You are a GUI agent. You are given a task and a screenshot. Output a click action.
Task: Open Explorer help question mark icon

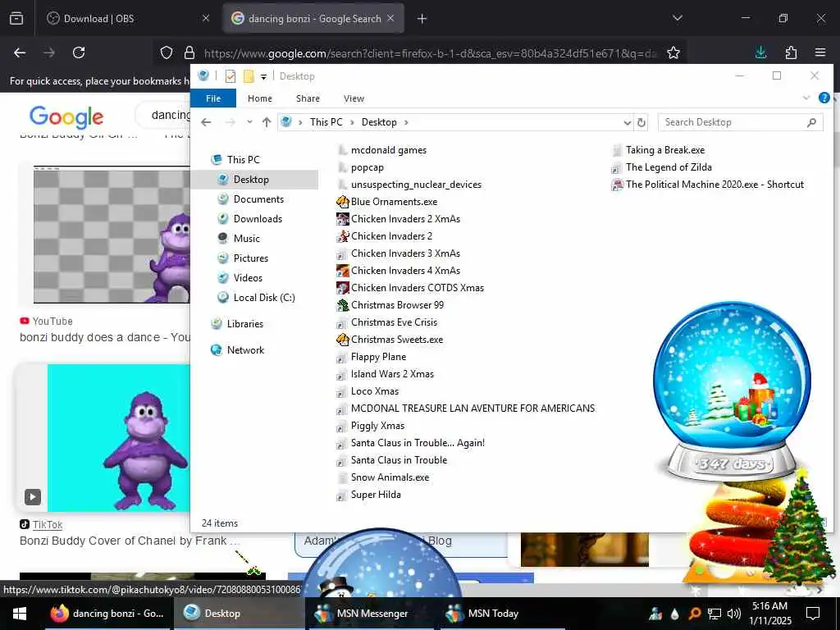(x=824, y=98)
